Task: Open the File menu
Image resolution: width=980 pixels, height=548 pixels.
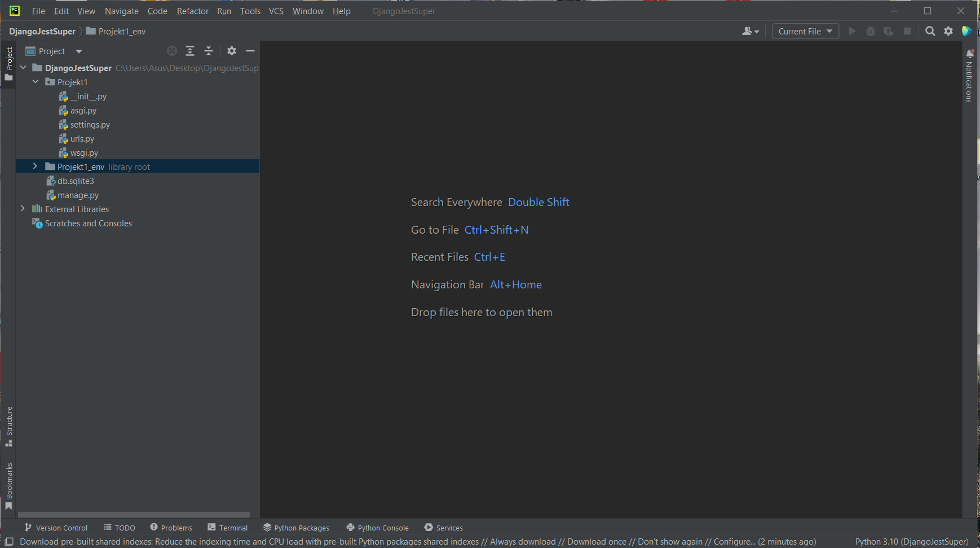Action: (x=38, y=11)
